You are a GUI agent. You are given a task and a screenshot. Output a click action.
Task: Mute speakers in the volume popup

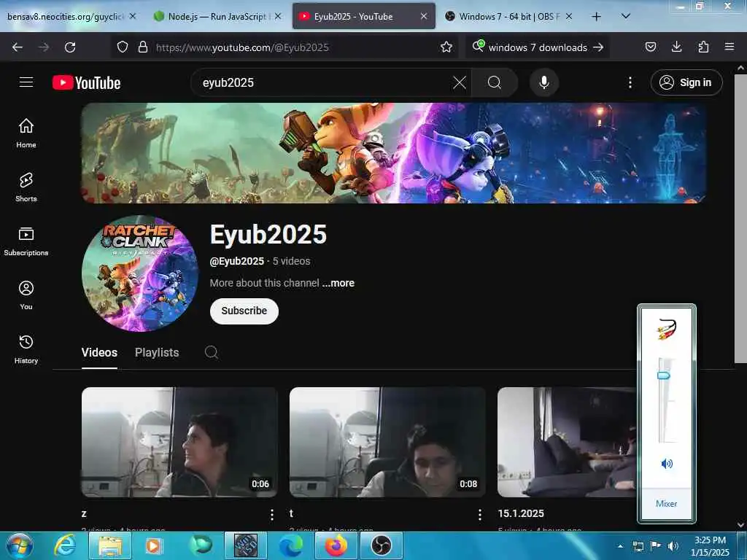pos(667,464)
